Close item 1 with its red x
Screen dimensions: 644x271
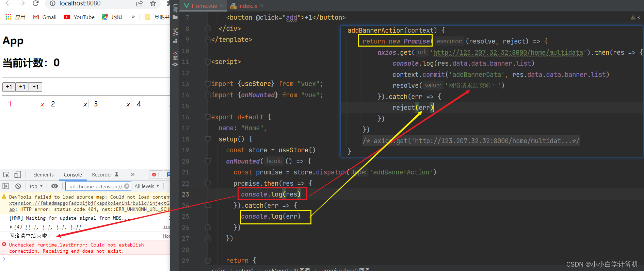(x=42, y=104)
